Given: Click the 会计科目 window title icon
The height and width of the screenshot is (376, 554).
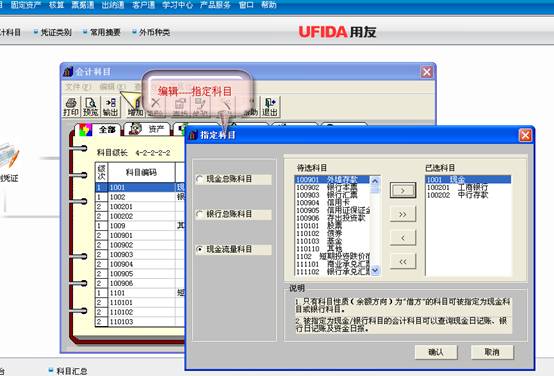Looking at the screenshot, I should click(x=68, y=72).
